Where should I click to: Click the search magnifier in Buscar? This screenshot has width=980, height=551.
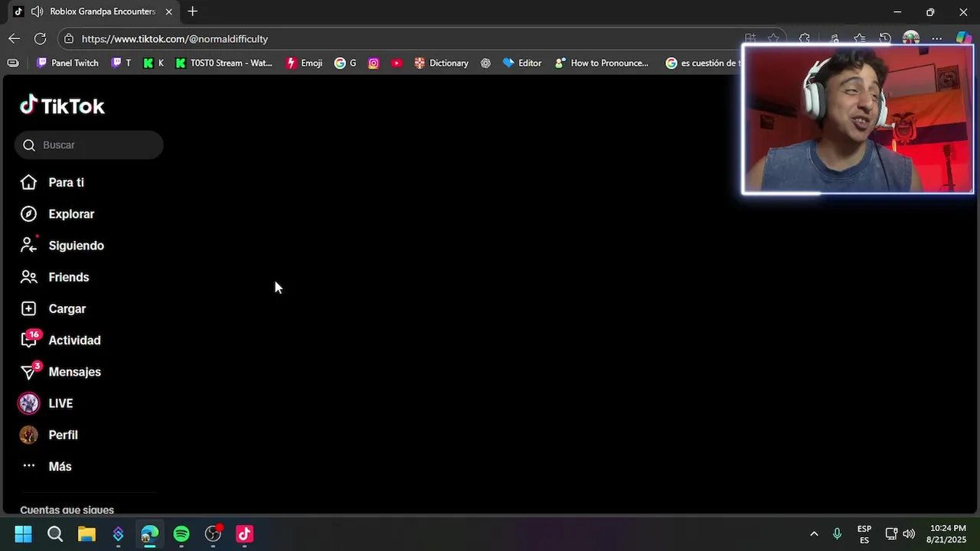[29, 145]
